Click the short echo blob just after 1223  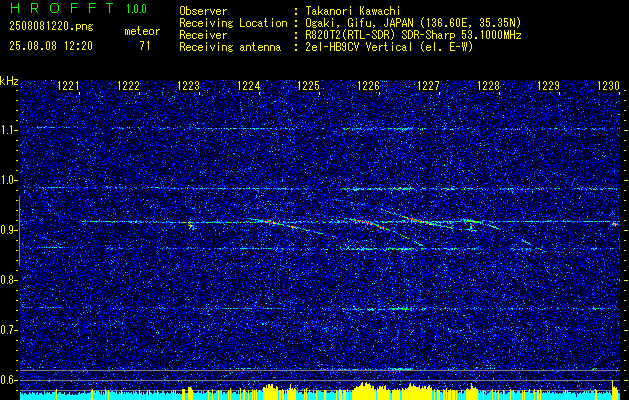[191, 225]
